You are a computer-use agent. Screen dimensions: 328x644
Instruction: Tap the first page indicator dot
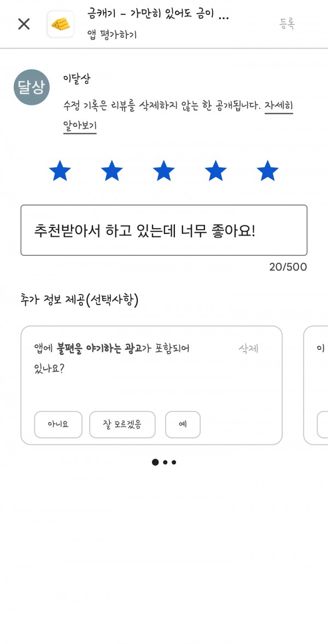155,462
